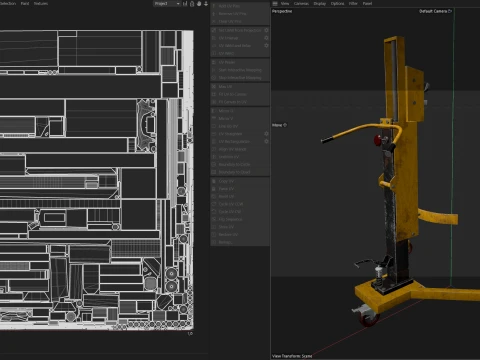Image resolution: width=480 pixels, height=360 pixels.
Task: Click the Add UV Pins command
Action: (x=240, y=6)
